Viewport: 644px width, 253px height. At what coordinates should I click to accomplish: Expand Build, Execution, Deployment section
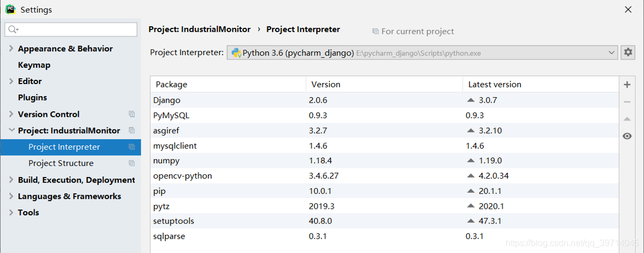(x=11, y=180)
